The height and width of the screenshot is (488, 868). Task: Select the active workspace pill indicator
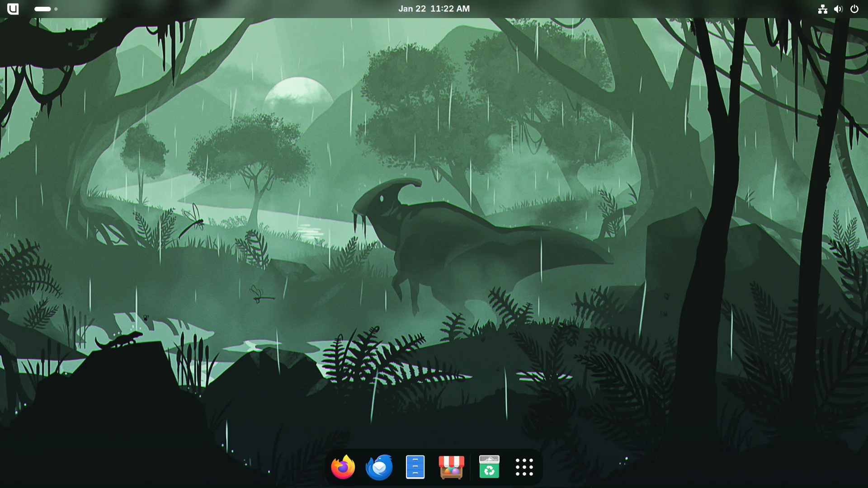(43, 9)
